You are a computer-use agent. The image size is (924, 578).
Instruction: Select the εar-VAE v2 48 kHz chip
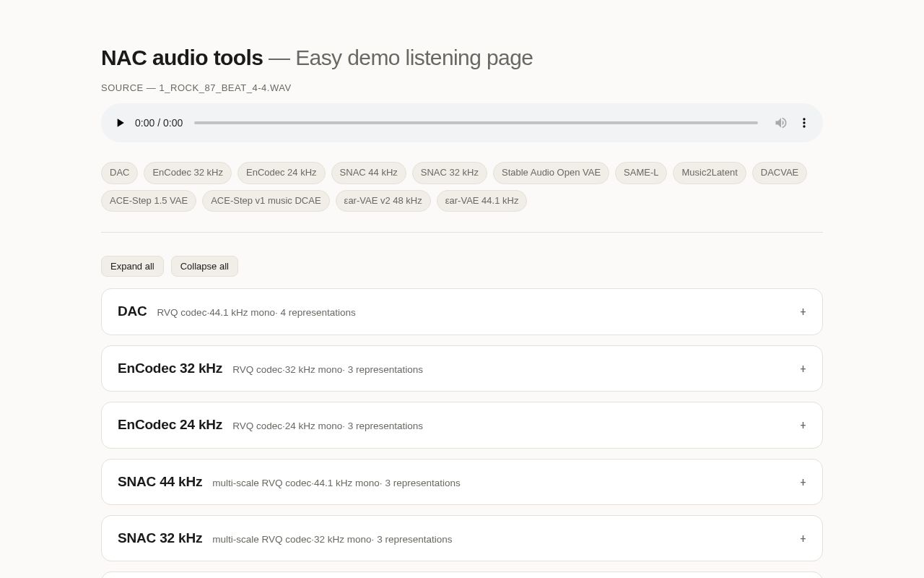(383, 201)
